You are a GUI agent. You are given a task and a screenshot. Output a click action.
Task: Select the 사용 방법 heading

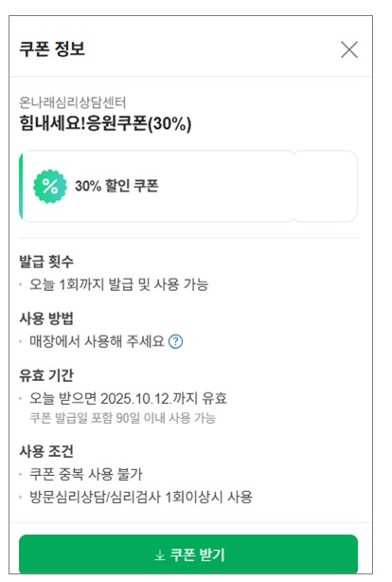(46, 318)
